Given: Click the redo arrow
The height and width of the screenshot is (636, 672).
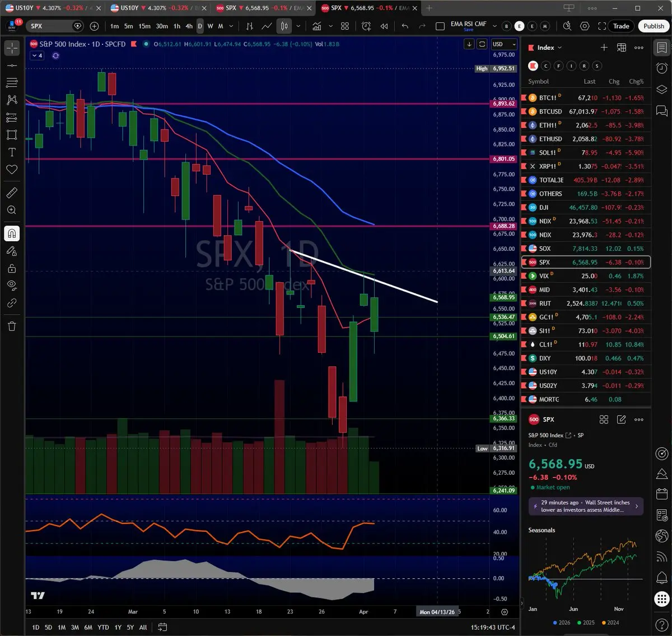Looking at the screenshot, I should pyautogui.click(x=422, y=26).
